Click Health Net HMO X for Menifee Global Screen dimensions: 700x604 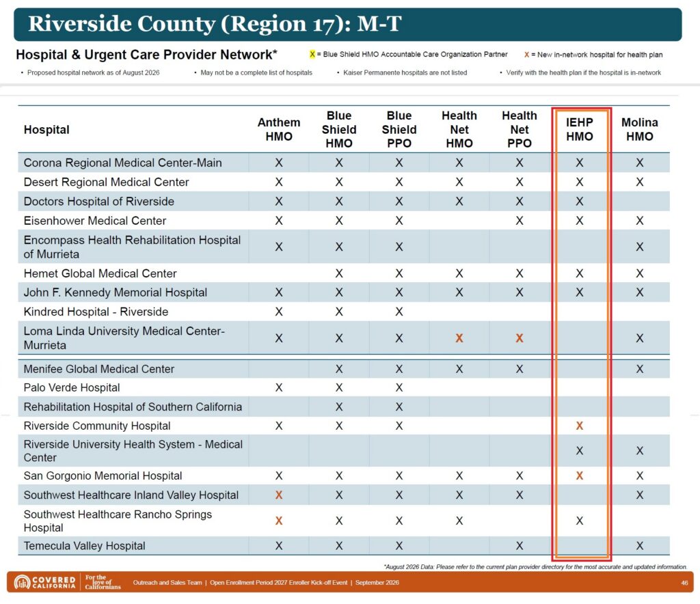point(459,369)
